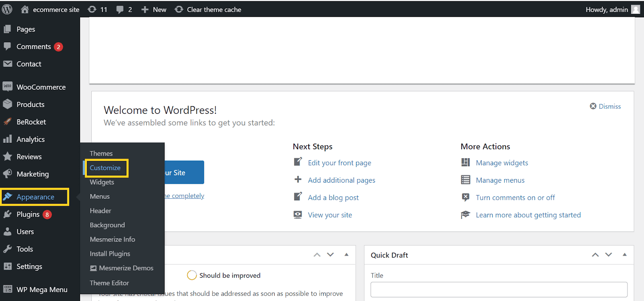The image size is (644, 301).
Task: Click the Comments speech bubble sidebar icon
Action: click(7, 46)
